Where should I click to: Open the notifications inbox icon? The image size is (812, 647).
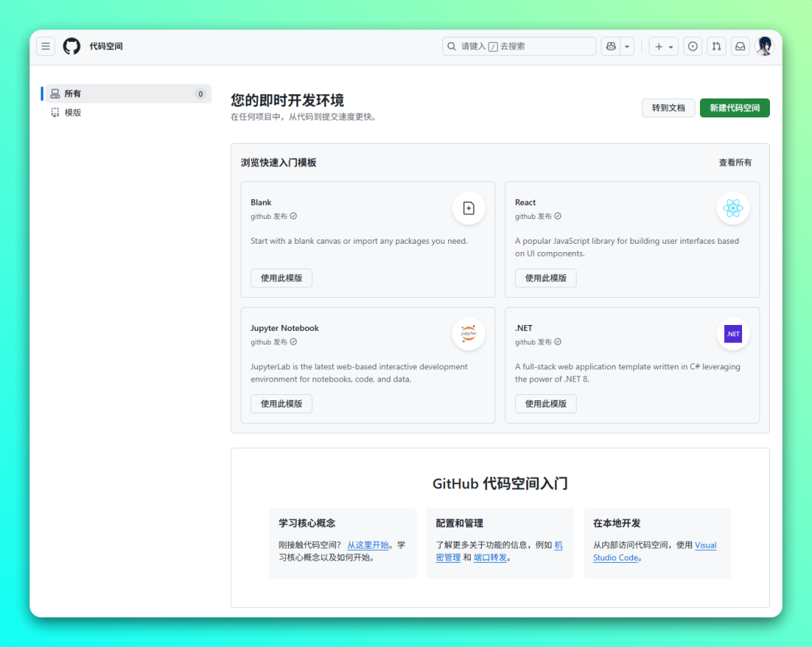[x=740, y=46]
